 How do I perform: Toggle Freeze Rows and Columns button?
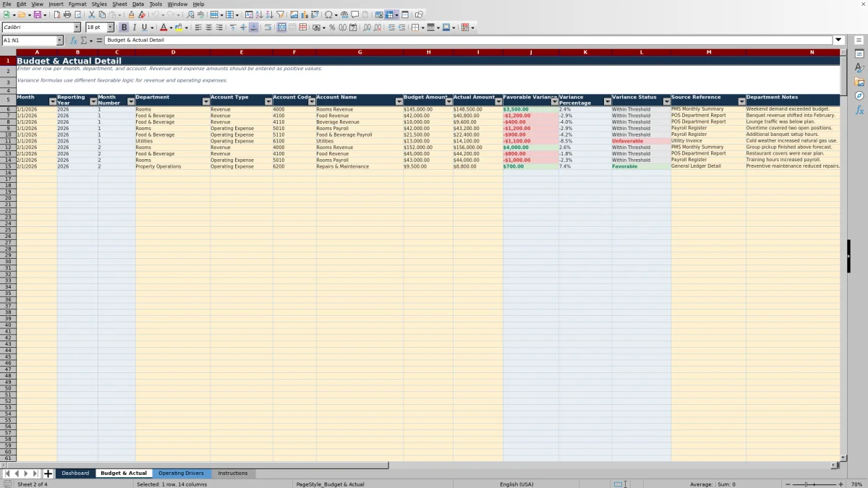coord(389,14)
